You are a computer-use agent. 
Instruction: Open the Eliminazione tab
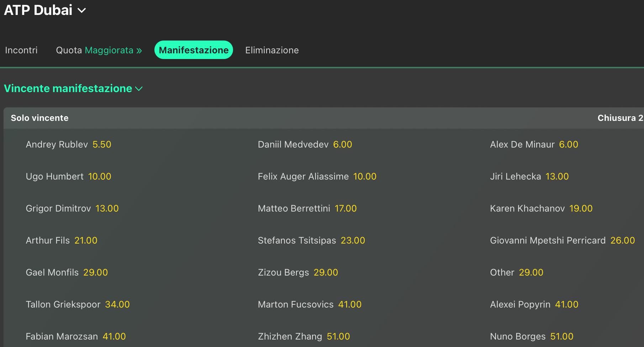coord(272,50)
